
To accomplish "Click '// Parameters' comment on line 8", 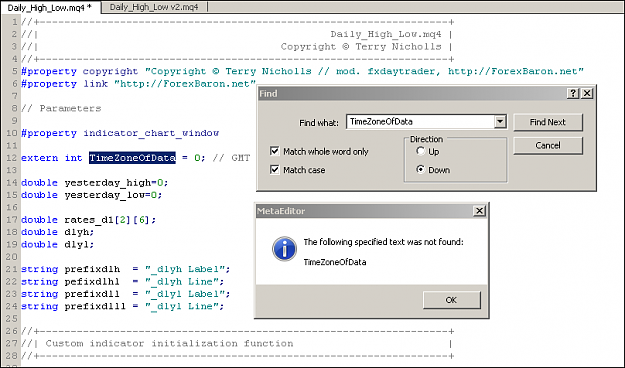I will [61, 108].
